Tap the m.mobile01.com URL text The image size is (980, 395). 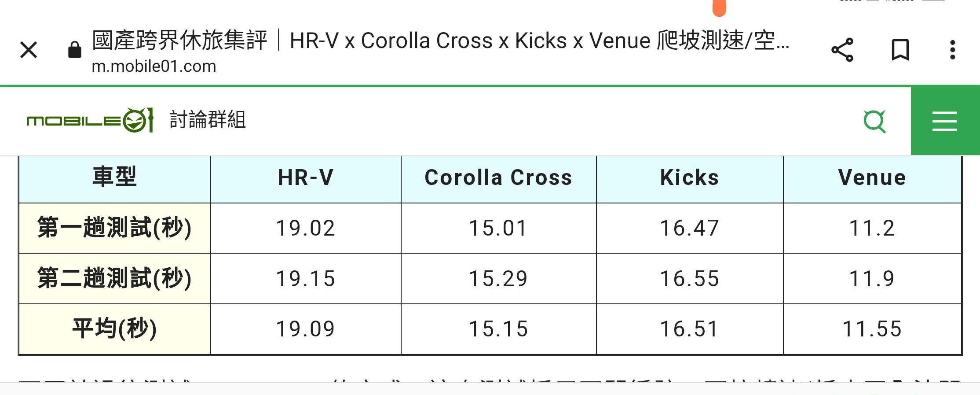154,66
